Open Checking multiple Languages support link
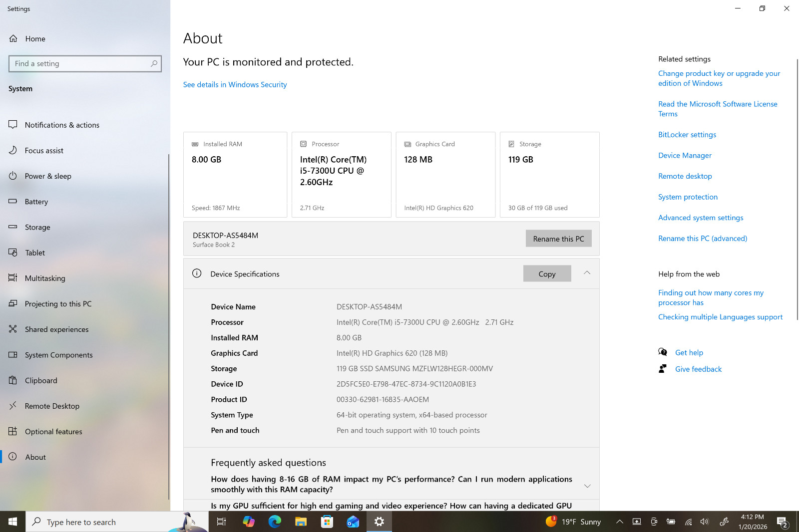The height and width of the screenshot is (532, 799). point(720,317)
